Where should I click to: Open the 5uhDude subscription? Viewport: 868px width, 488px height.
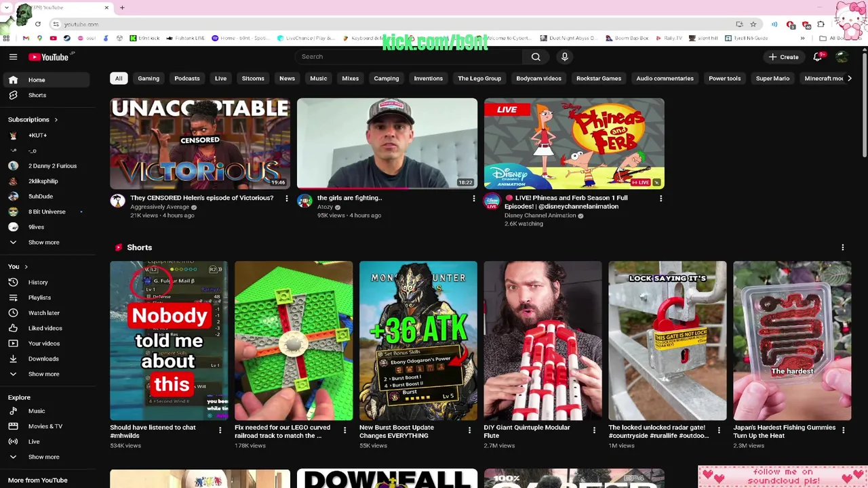click(45, 197)
